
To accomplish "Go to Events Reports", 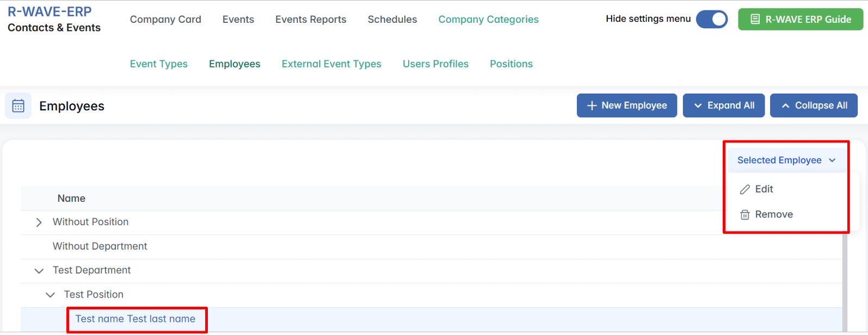I will pos(311,20).
